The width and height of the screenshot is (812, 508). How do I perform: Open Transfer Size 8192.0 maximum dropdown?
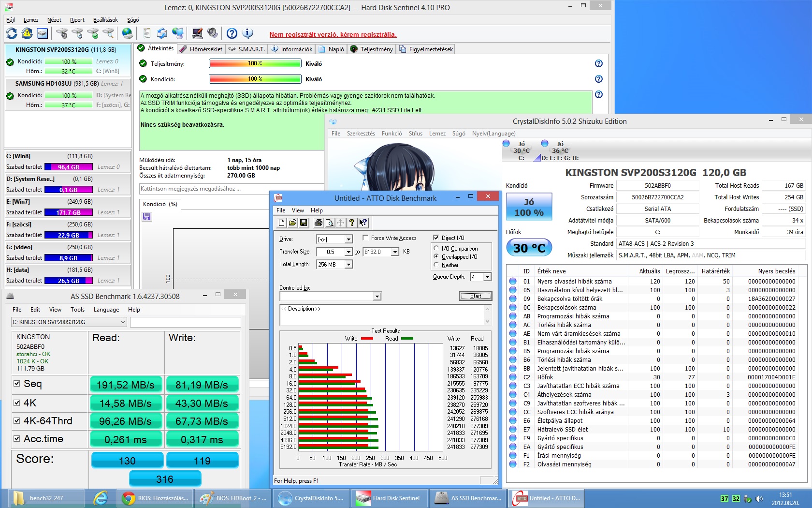395,252
